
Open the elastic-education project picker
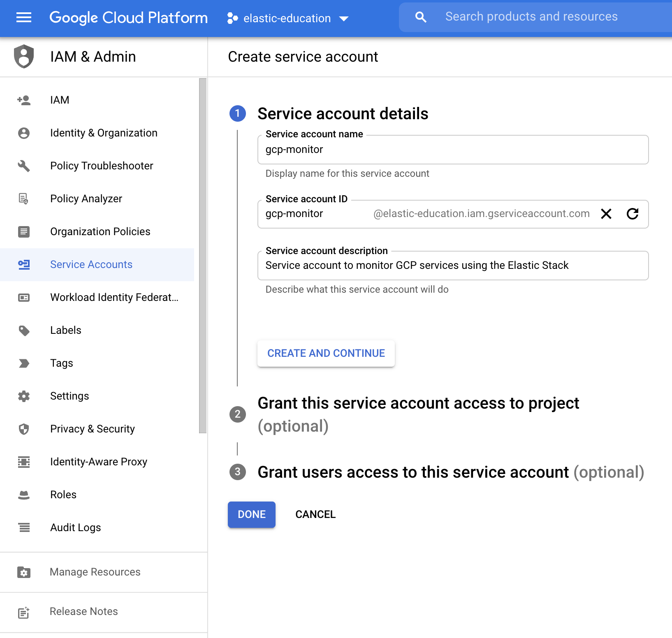click(x=288, y=18)
